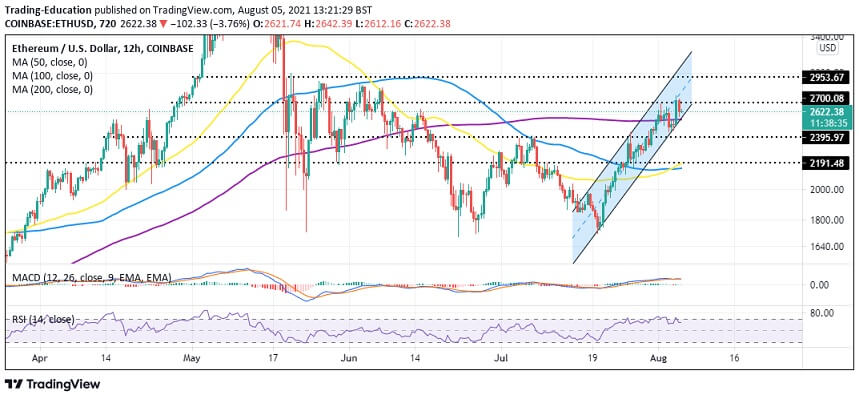This screenshot has width=859, height=399.
Task: Click the MACD (12, 26, close, 9, EMA, EMA) label
Action: pos(91,278)
